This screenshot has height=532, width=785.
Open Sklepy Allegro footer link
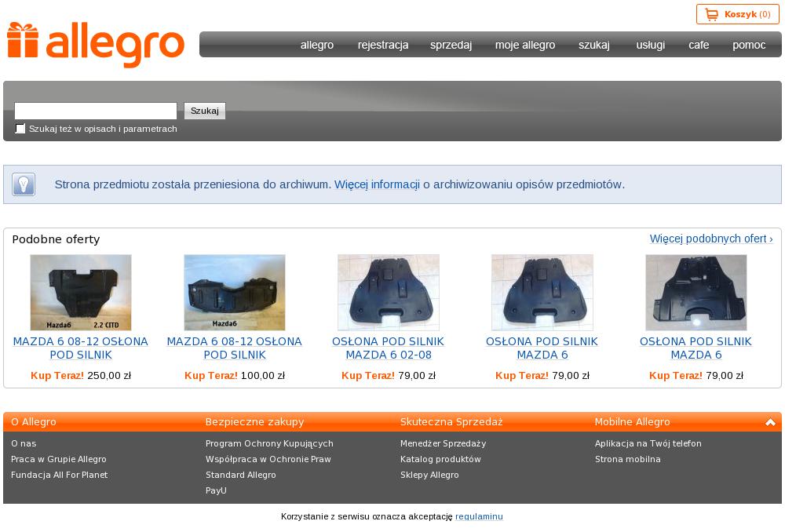pos(429,475)
